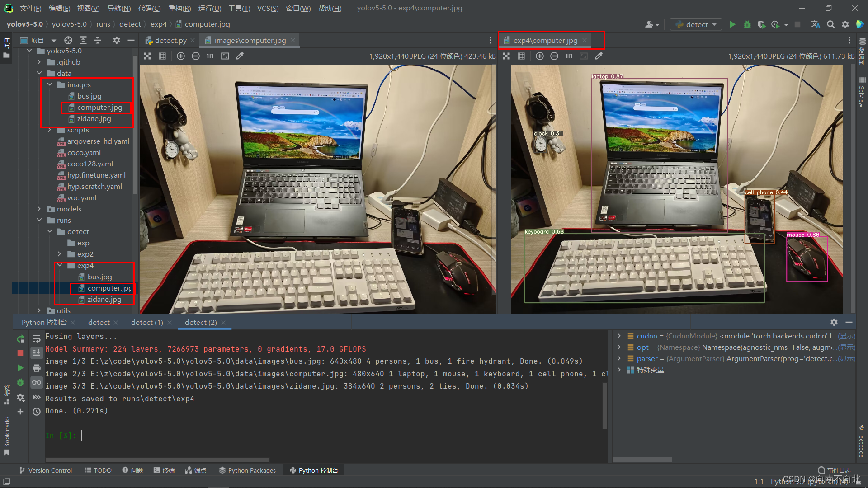Click the color picker eyedropper in left image viewer
This screenshot has width=868, height=488.
(x=240, y=56)
